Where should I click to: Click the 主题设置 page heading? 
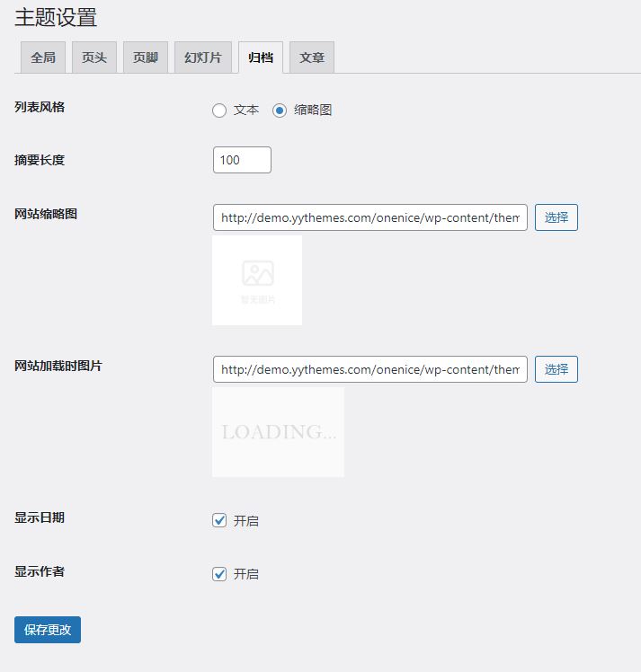[56, 18]
